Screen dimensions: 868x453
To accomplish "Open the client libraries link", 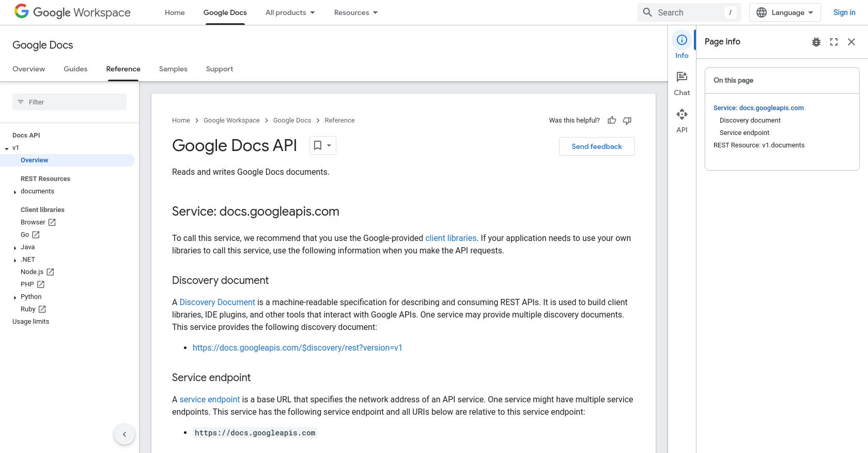I will point(451,238).
